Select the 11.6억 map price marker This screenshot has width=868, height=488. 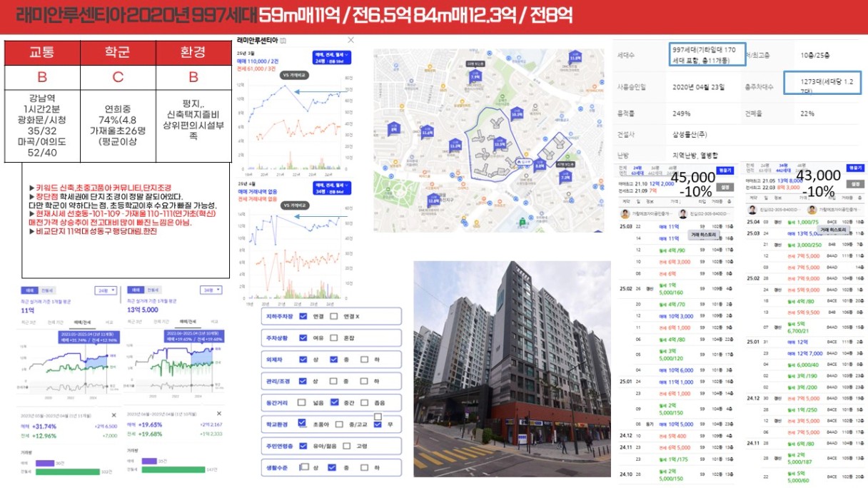[428, 132]
